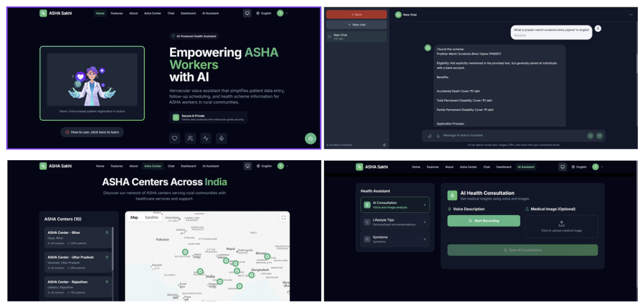Open the English language dropdown on the ASHA Centers page
The height and width of the screenshot is (307, 644).
pyautogui.click(x=264, y=166)
